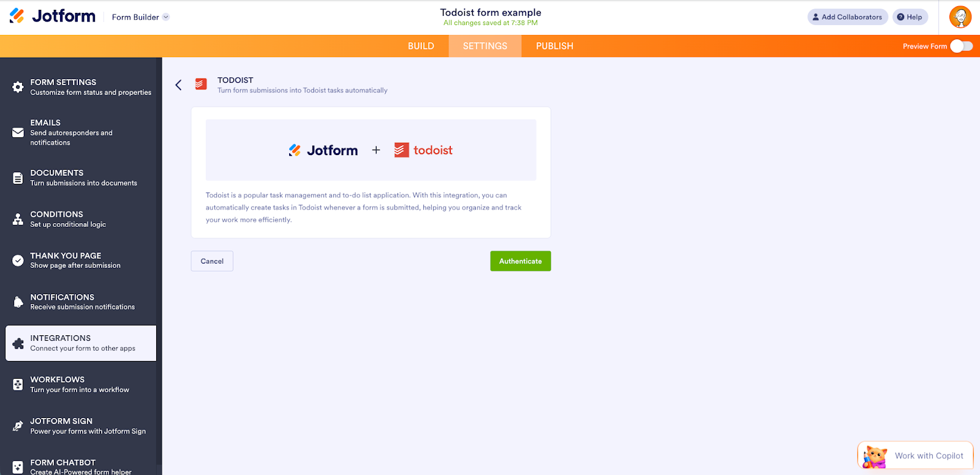This screenshot has width=980, height=475.
Task: Click the green Authenticate button
Action: (521, 261)
